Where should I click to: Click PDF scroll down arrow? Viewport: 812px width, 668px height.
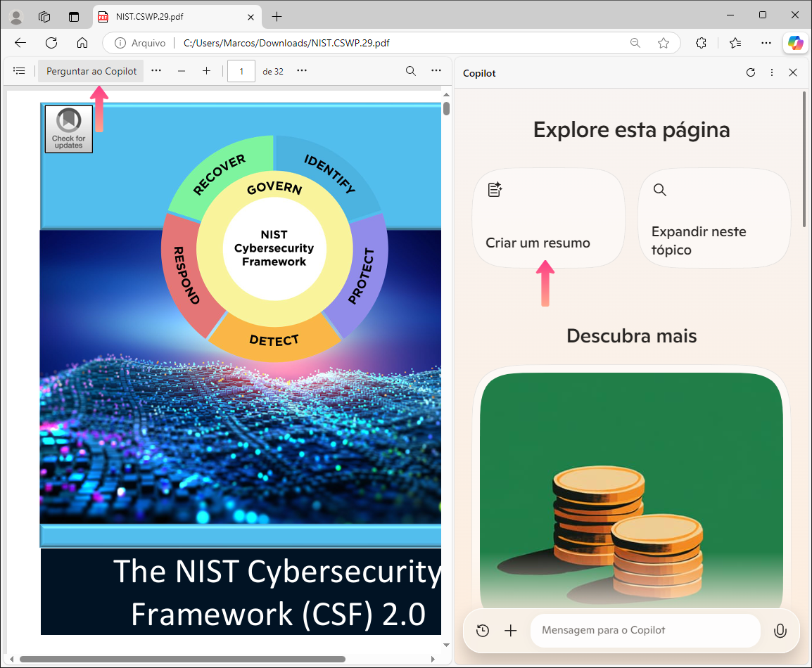click(446, 645)
